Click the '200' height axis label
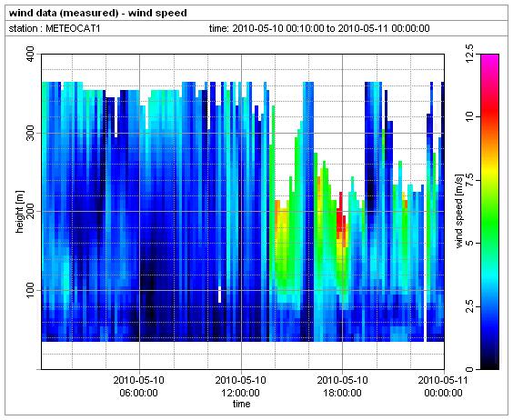 point(30,211)
